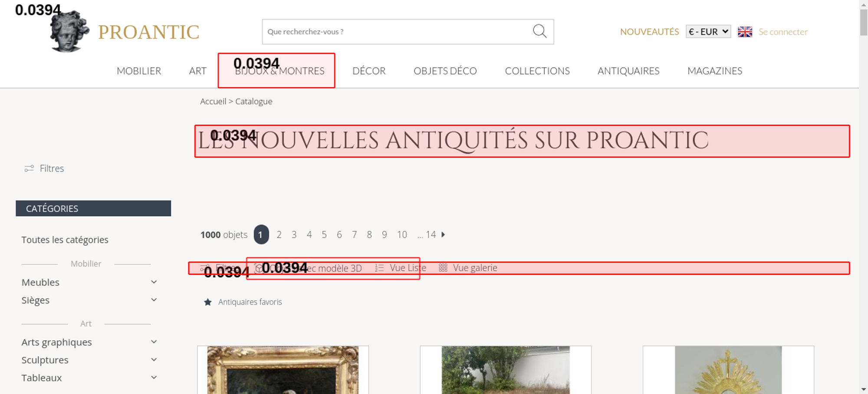This screenshot has height=394, width=868.
Task: Click the Vue galerie grid icon
Action: tap(443, 268)
